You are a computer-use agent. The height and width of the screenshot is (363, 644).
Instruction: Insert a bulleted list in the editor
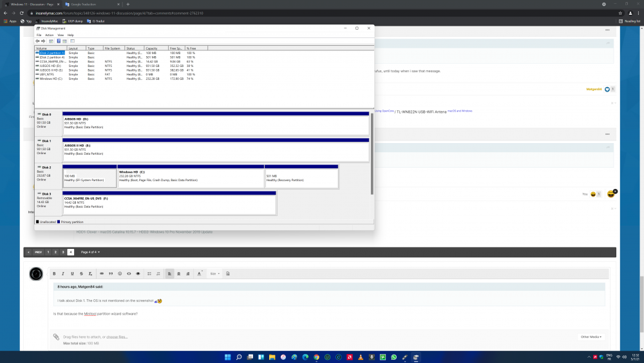click(149, 273)
